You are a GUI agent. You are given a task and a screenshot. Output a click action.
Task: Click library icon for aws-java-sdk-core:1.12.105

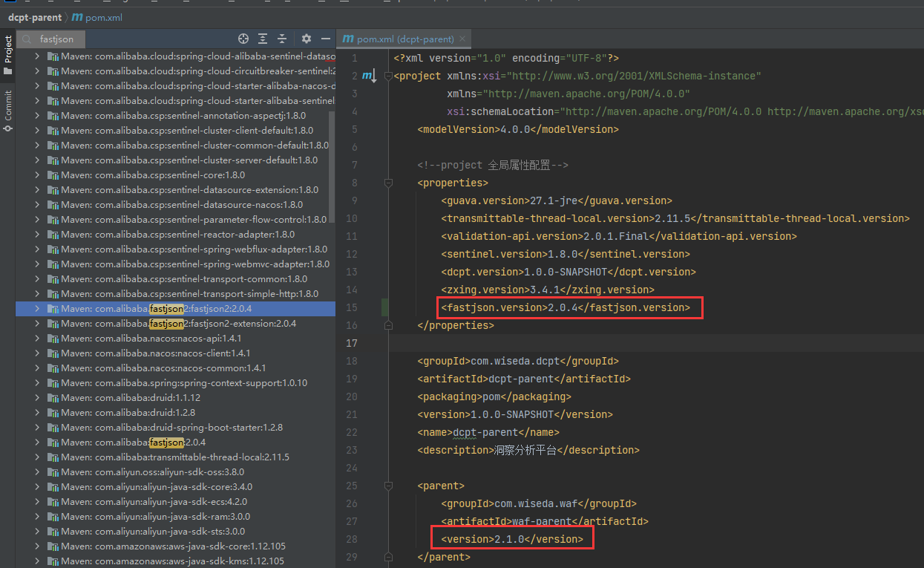[x=53, y=546]
